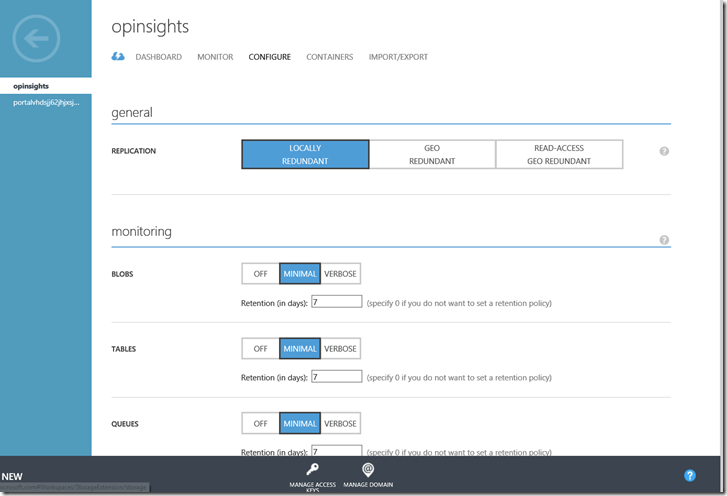Set Queues monitoring to Off

pyautogui.click(x=260, y=423)
